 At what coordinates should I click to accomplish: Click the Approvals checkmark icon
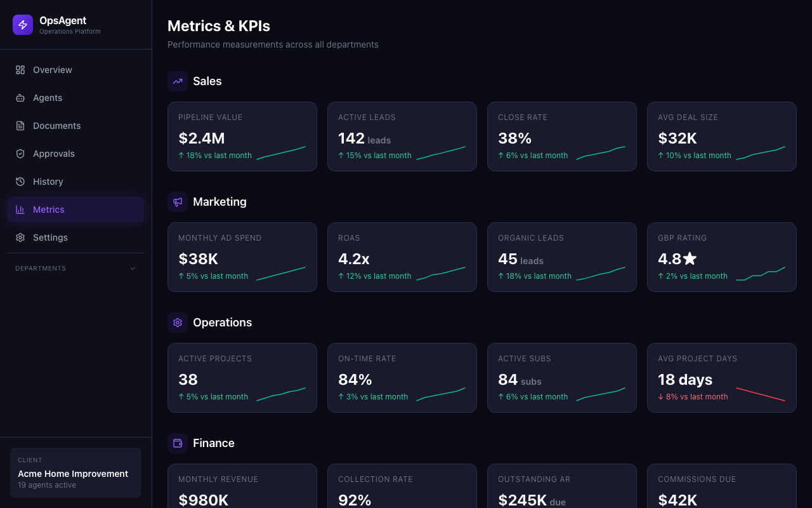pos(20,154)
